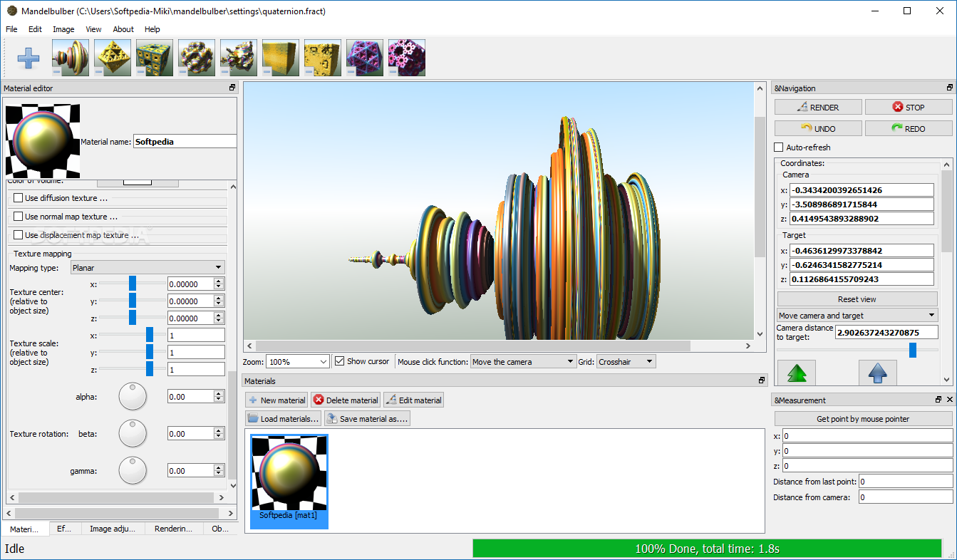This screenshot has width=957, height=560.
Task: Enable Use diffusion texture
Action: click(x=19, y=198)
